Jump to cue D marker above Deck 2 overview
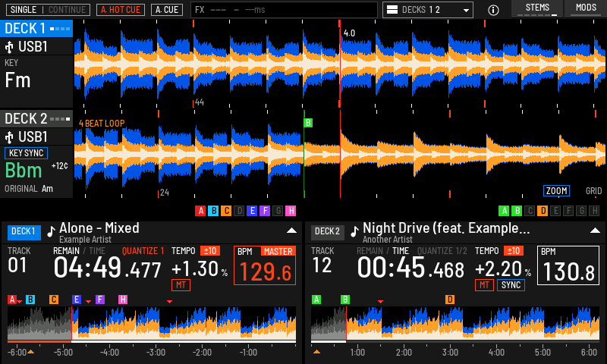This screenshot has height=364, width=607. click(450, 300)
